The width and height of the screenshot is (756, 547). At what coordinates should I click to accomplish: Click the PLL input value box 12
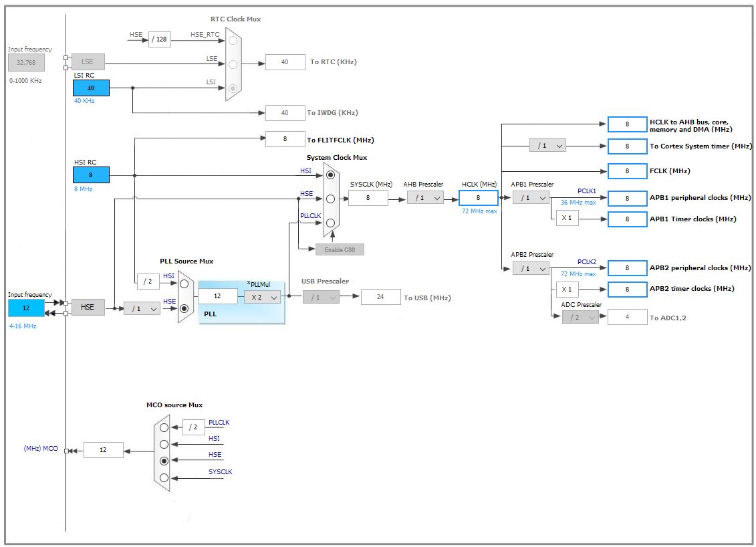pos(217,296)
